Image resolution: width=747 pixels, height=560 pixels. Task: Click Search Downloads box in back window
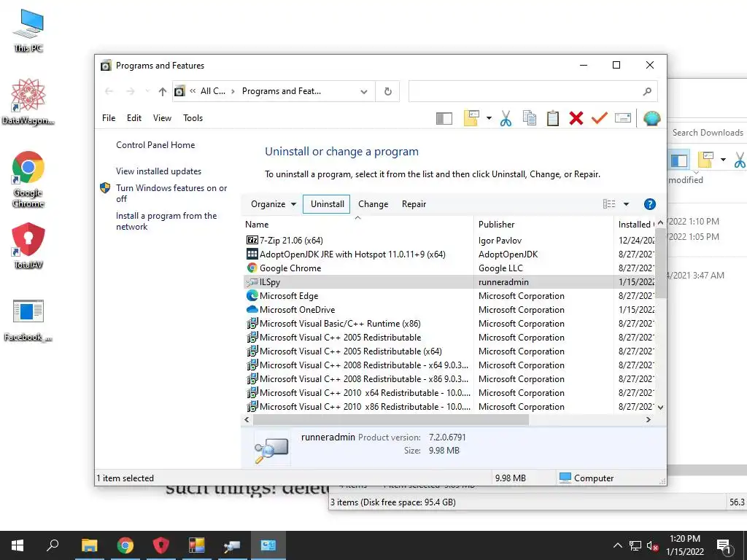(x=708, y=133)
